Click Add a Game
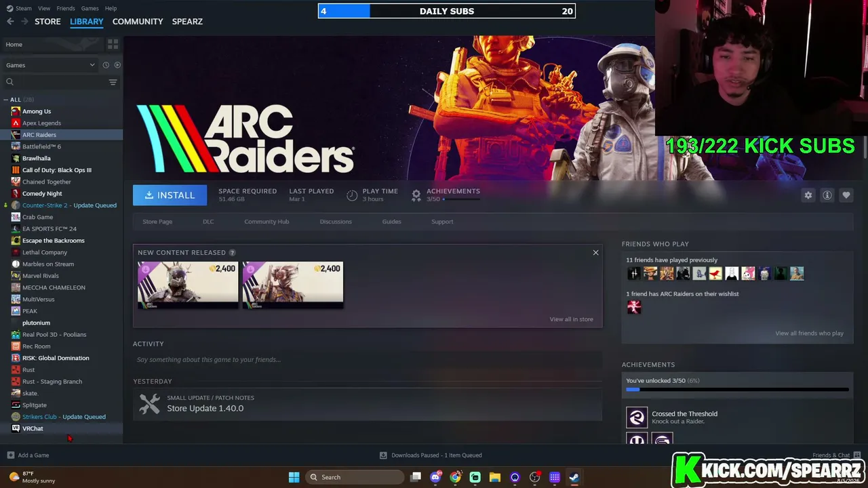The image size is (868, 488). (x=28, y=455)
